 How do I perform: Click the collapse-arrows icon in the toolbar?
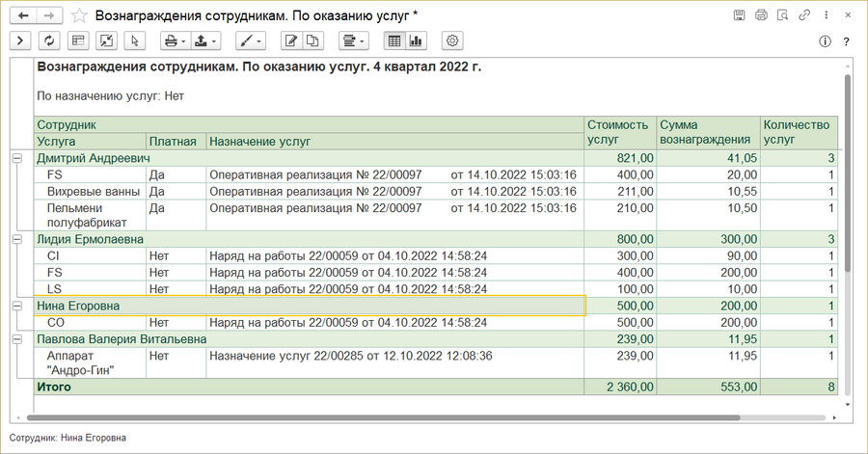pyautogui.click(x=106, y=40)
